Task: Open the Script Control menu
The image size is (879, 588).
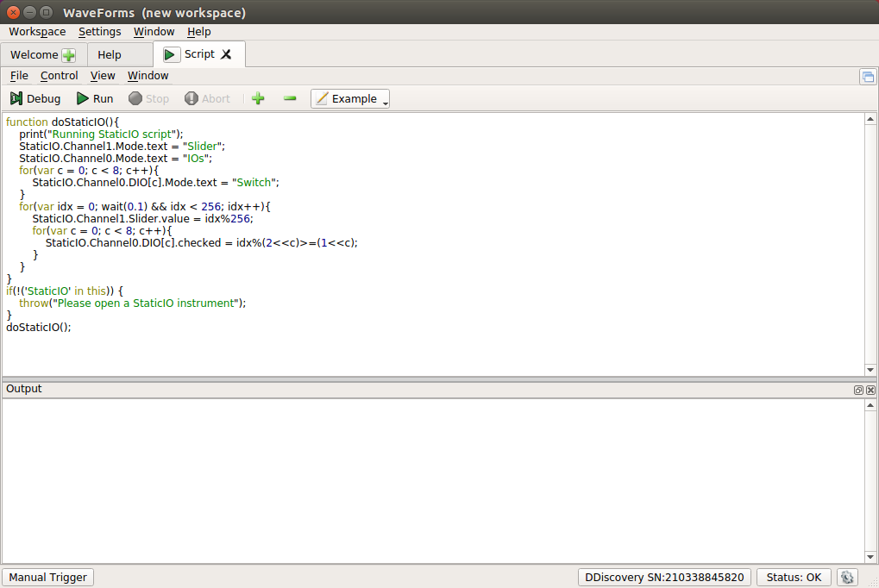Action: tap(59, 76)
